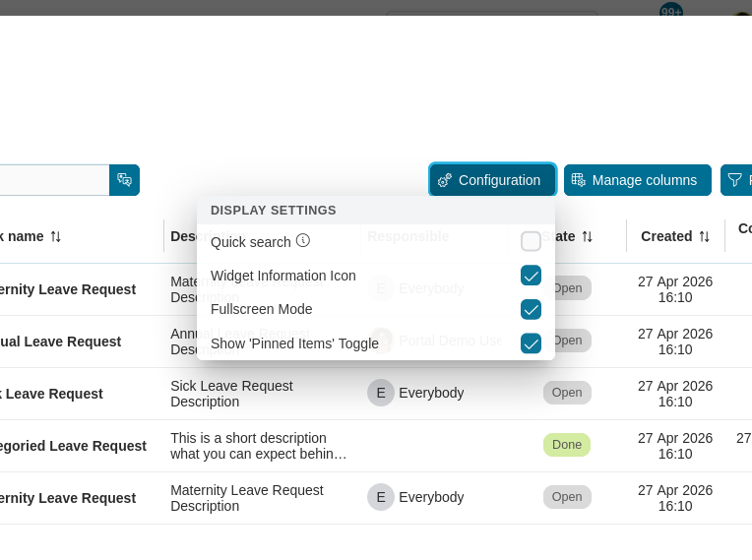Click Open badge in Sick Leave row
The height and width of the screenshot is (560, 752).
tap(567, 392)
